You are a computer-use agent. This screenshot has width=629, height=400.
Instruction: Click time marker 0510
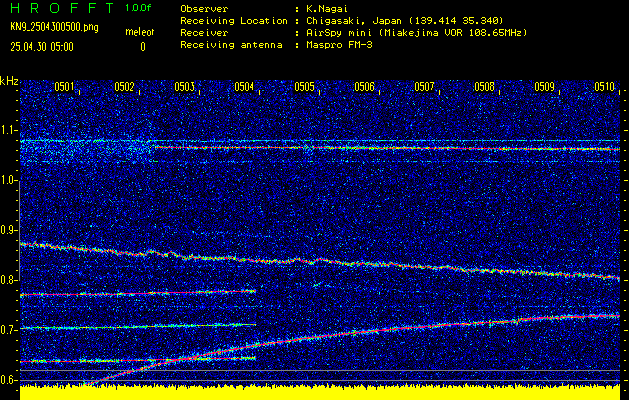click(x=605, y=87)
